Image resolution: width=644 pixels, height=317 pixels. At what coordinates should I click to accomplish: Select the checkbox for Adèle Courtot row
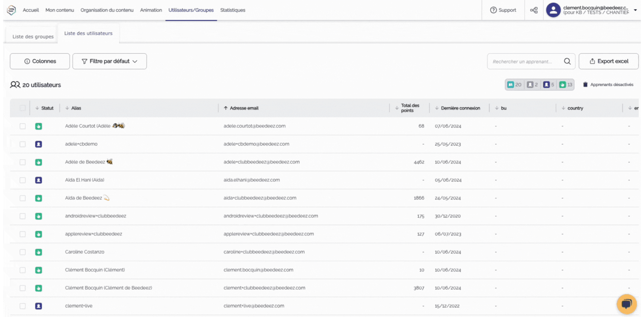pos(23,126)
